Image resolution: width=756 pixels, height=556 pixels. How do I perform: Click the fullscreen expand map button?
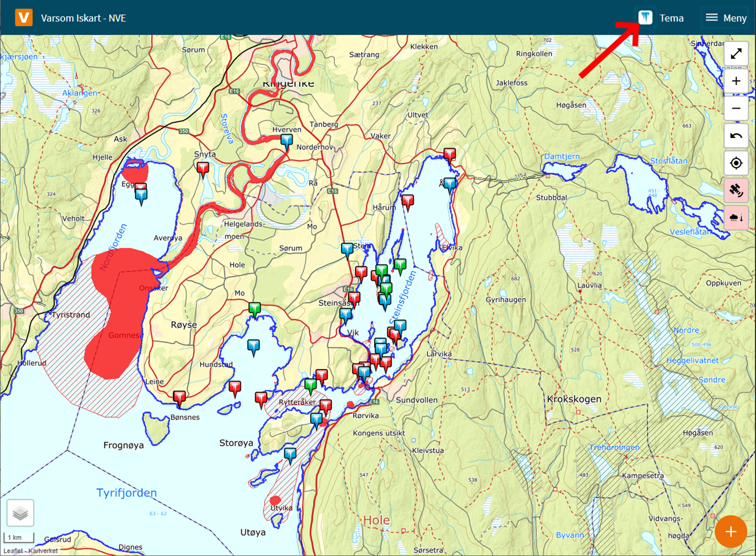pos(736,54)
